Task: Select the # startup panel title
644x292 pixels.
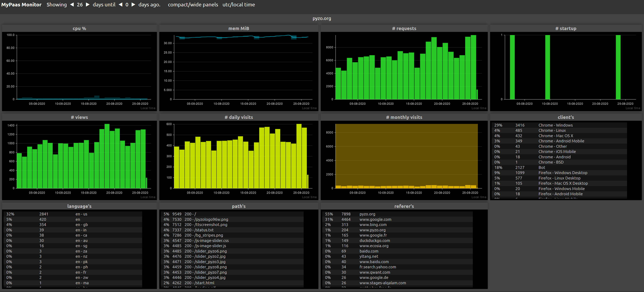Action: click(566, 29)
